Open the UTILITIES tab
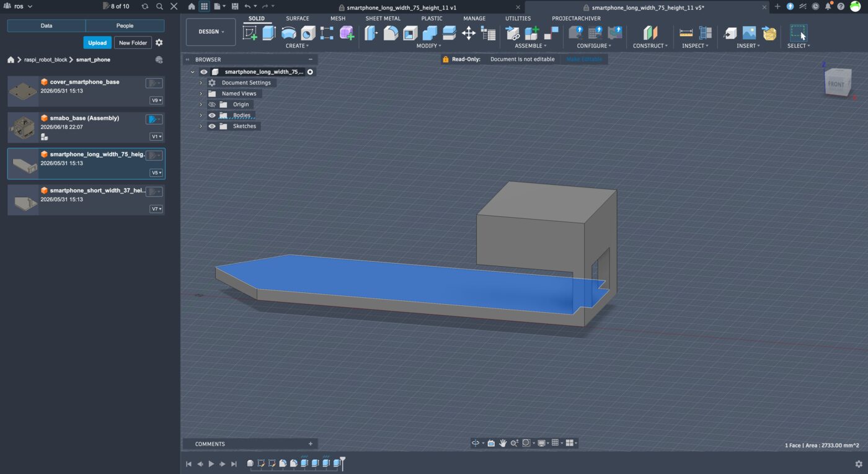This screenshot has height=474, width=868. pyautogui.click(x=518, y=19)
